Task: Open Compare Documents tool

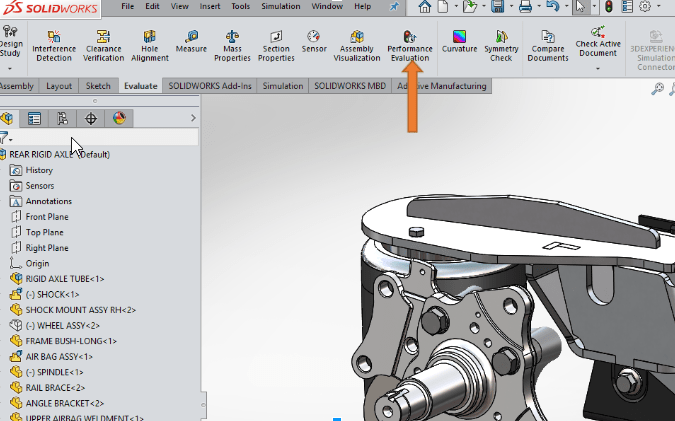Action: tap(548, 46)
